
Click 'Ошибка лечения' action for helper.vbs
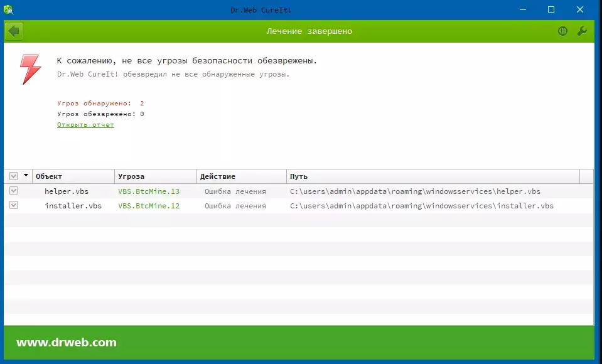tap(235, 191)
